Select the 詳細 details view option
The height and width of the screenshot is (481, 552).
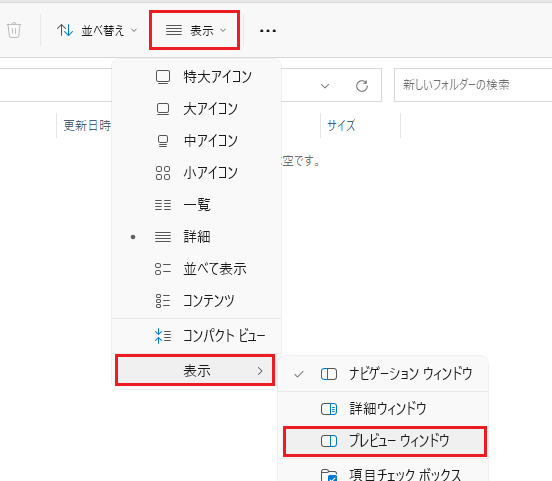(x=196, y=237)
